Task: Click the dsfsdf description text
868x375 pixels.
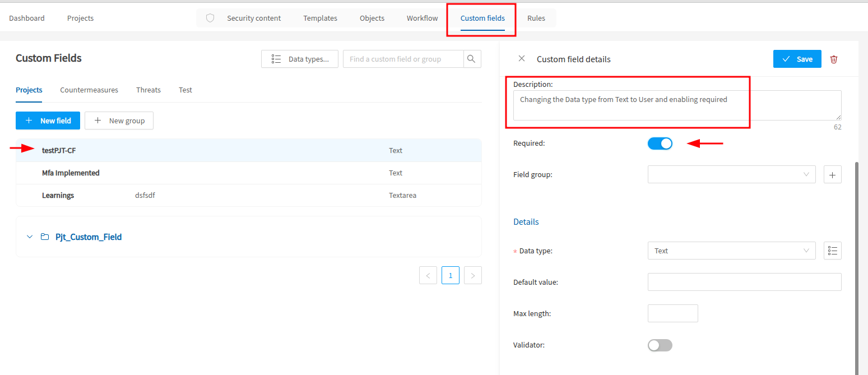Action: click(x=145, y=196)
